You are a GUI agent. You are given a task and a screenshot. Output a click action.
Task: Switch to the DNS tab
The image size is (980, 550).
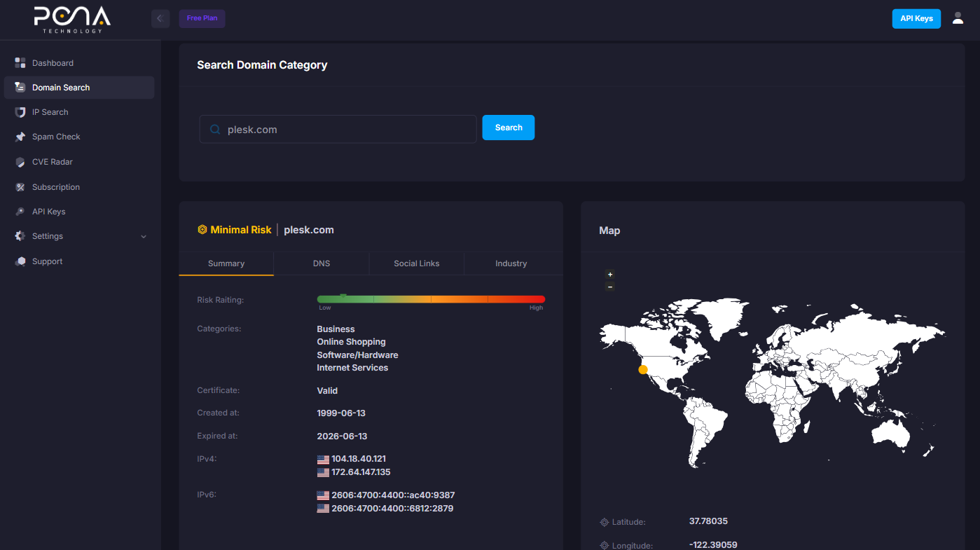click(322, 263)
